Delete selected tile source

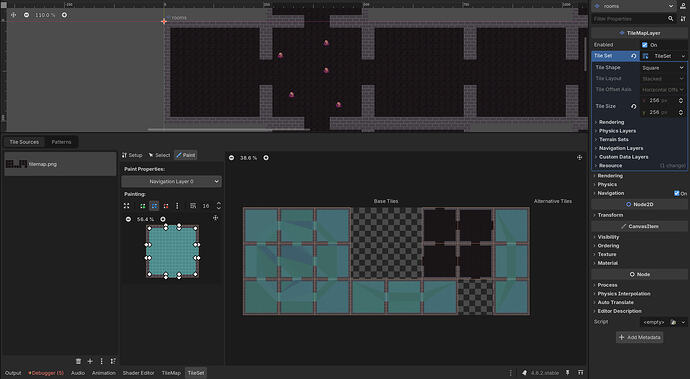(78, 361)
